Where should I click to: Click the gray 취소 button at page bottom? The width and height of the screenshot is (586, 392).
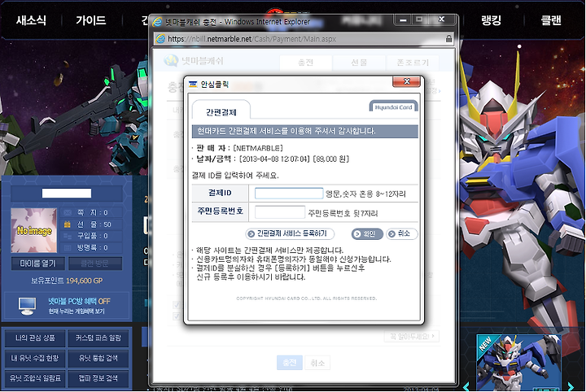click(317, 363)
